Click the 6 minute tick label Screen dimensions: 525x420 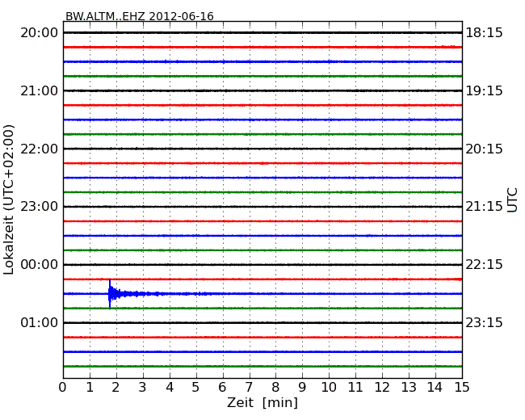point(222,387)
